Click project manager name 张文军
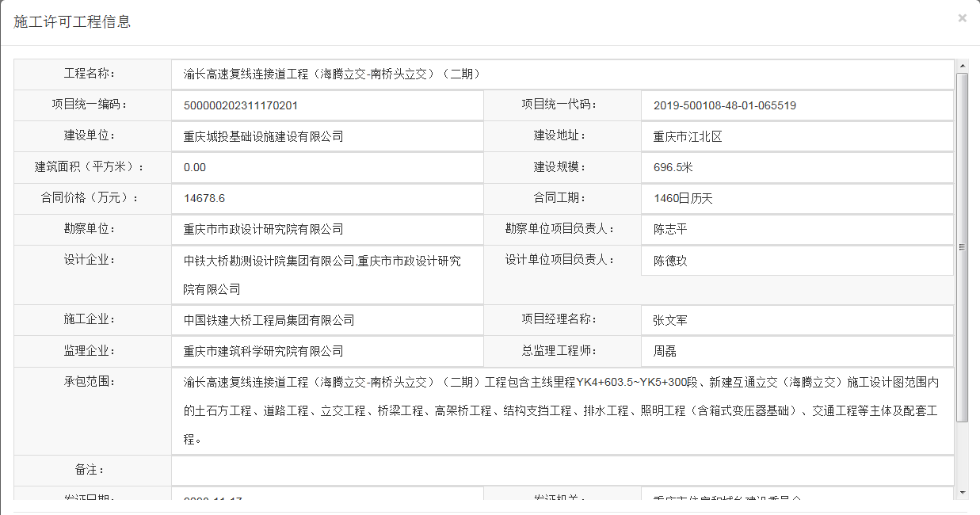Viewport: 980px width, 515px height. pyautogui.click(x=670, y=320)
